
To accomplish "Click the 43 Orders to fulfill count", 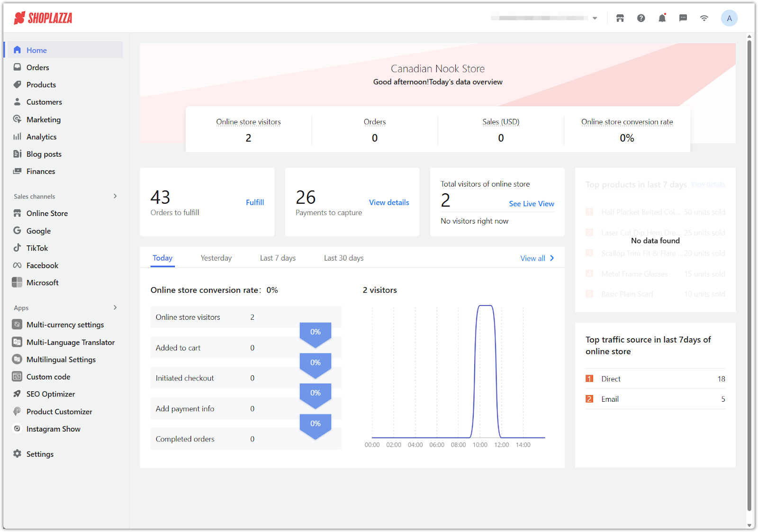I will click(x=160, y=197).
